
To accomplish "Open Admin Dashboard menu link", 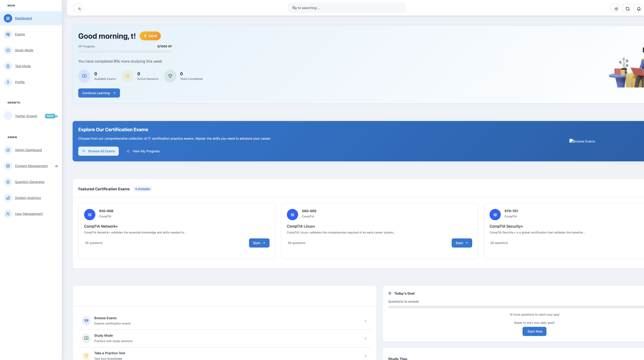I will tap(28, 150).
